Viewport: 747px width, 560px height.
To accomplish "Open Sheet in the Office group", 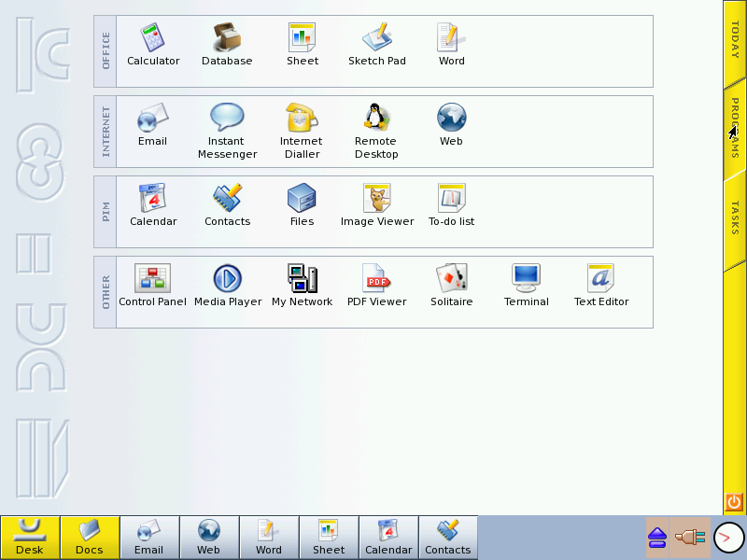I will coord(302,44).
